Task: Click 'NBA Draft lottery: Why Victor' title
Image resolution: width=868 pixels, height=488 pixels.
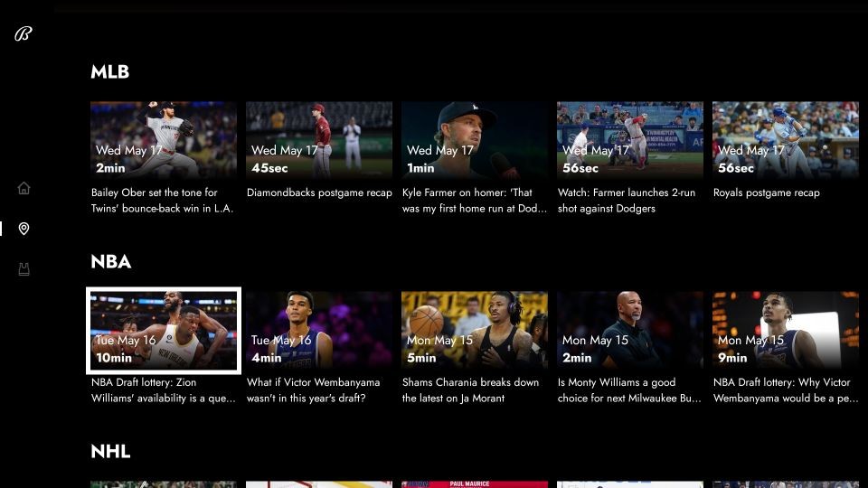Action: coord(786,390)
